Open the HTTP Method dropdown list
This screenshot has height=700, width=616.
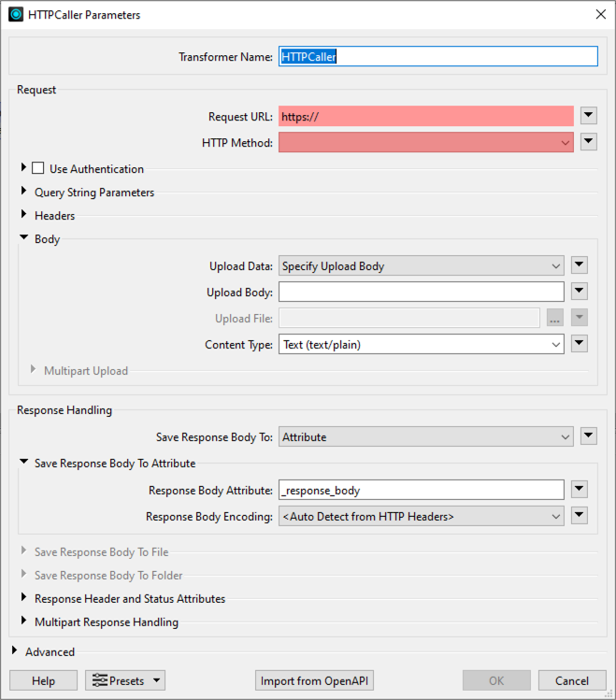pyautogui.click(x=426, y=142)
